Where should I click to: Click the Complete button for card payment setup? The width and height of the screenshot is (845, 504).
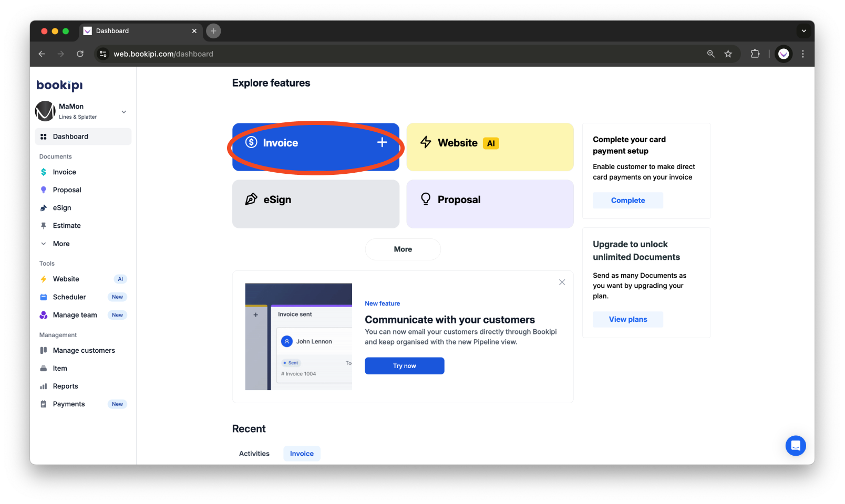(x=627, y=200)
